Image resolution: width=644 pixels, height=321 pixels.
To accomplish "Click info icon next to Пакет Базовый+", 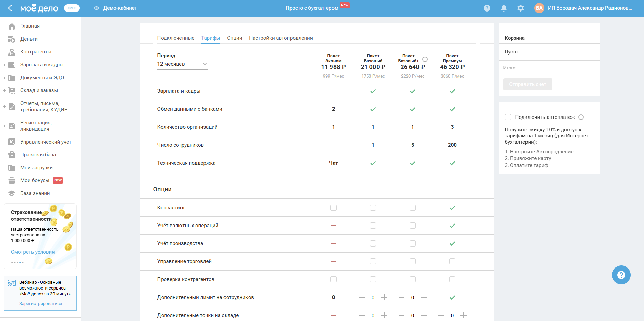I will (425, 59).
